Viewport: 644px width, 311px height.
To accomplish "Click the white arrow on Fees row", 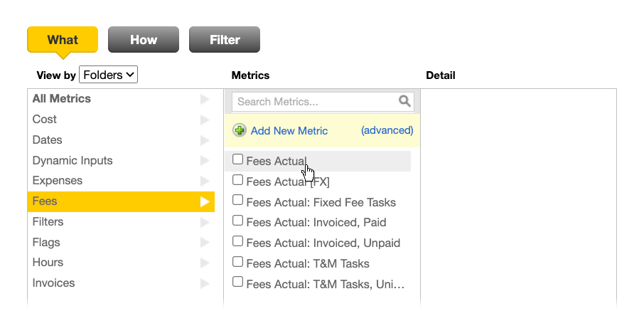I will coord(205,201).
